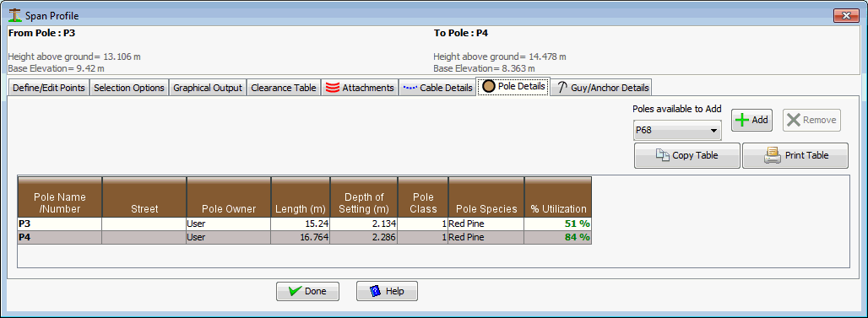
Task: Switch to the Cable Details tab
Action: [x=438, y=88]
